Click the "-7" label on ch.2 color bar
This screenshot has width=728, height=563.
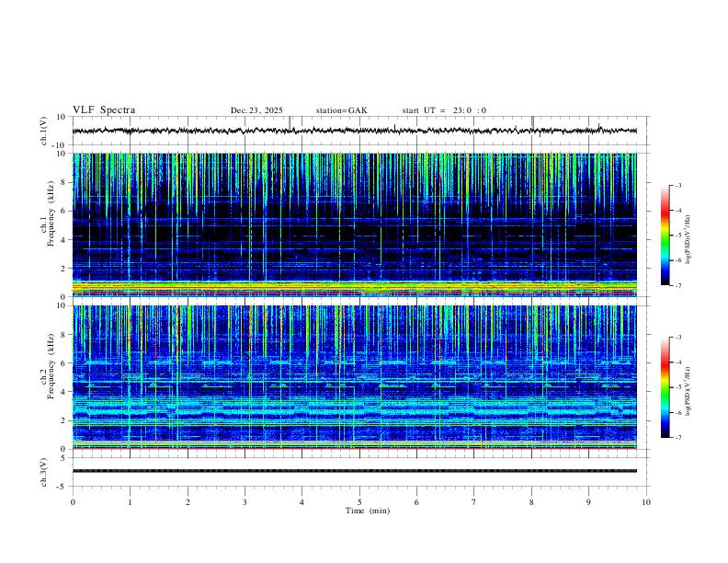click(677, 438)
